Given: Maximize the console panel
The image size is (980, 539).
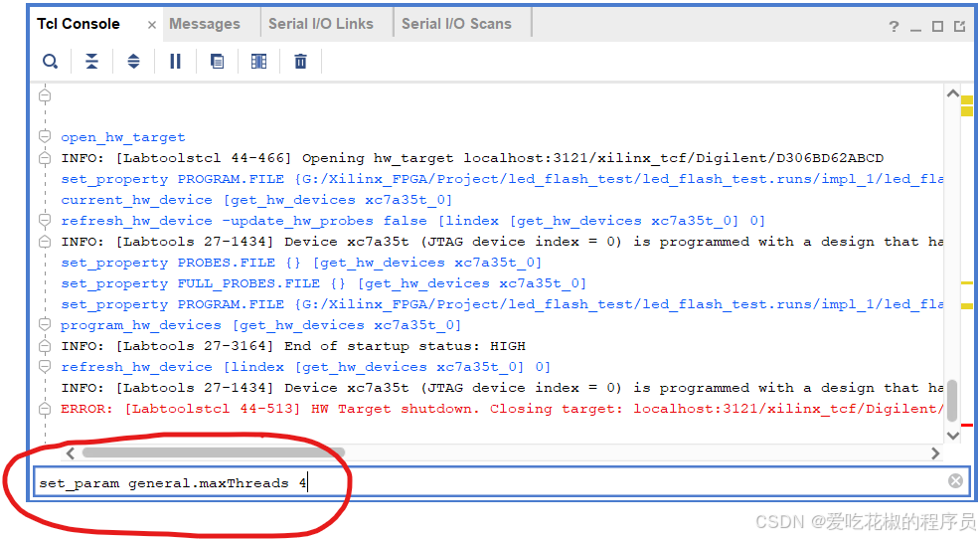Looking at the screenshot, I should [x=937, y=26].
